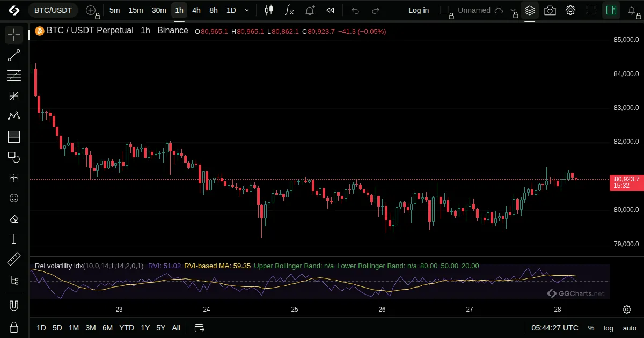This screenshot has height=338, width=644.
Task: Open the layers templates panel
Action: (x=530, y=10)
